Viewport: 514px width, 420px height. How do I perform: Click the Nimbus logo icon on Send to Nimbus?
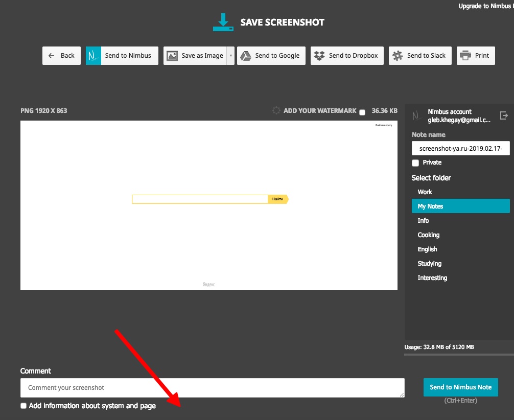coord(94,56)
